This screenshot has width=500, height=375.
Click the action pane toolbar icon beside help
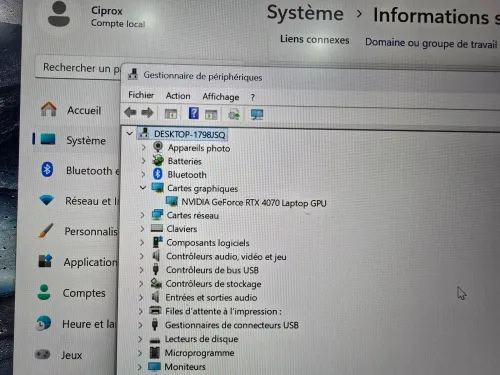[211, 114]
